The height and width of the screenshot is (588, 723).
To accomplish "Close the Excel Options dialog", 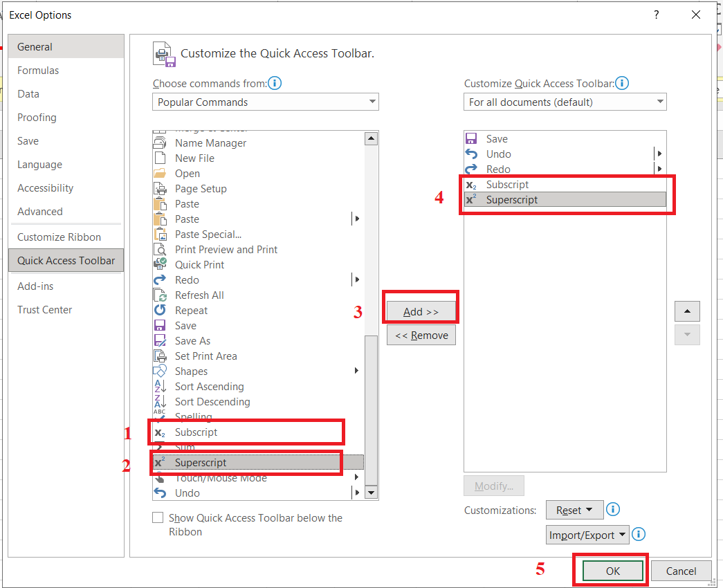I will [696, 15].
